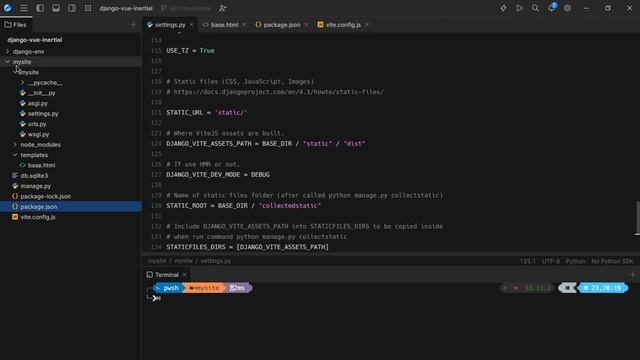Toggle the left panel visibility
This screenshot has height=360, width=640.
(x=40, y=8)
